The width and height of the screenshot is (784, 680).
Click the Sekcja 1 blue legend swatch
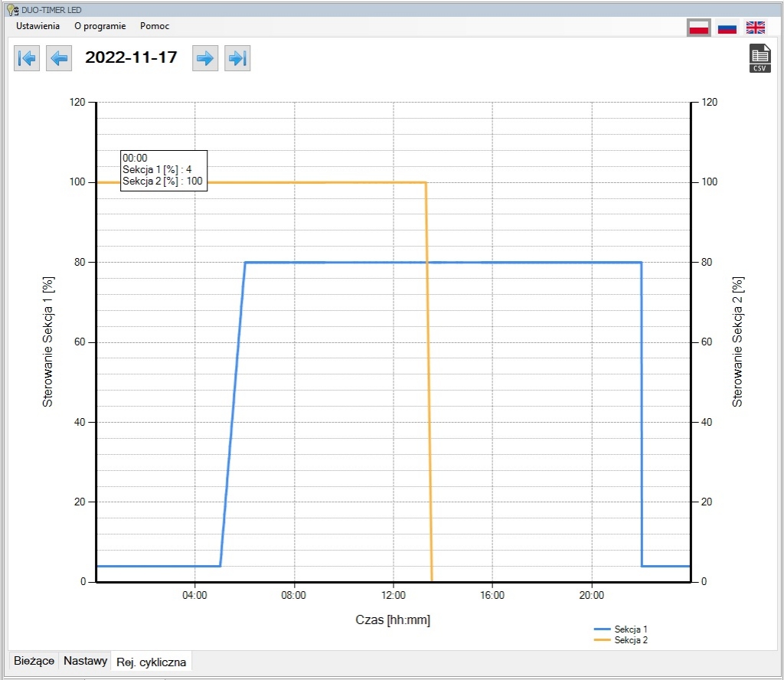[603, 629]
